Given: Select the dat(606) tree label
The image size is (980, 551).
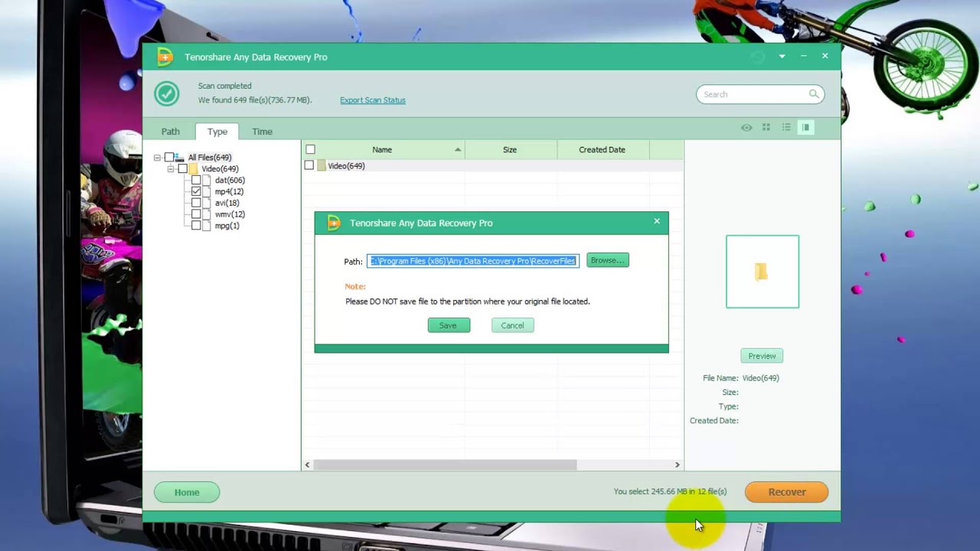Looking at the screenshot, I should [230, 180].
